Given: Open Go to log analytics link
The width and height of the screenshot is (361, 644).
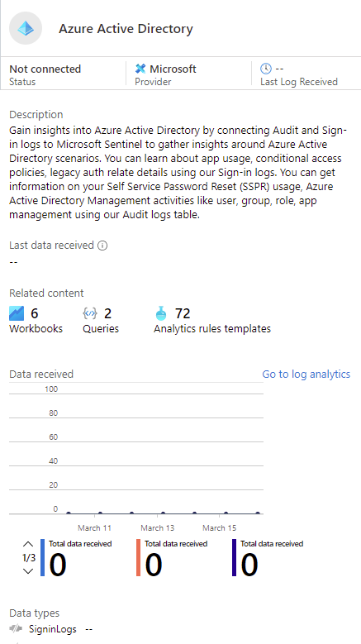Looking at the screenshot, I should [306, 374].
